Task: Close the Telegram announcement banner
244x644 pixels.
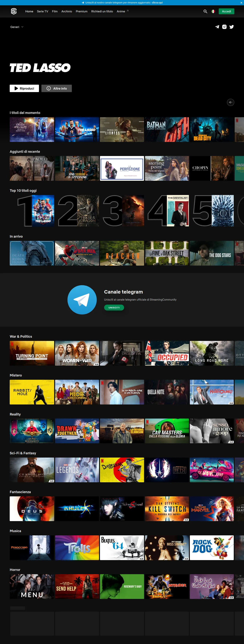Action: tap(241, 2)
